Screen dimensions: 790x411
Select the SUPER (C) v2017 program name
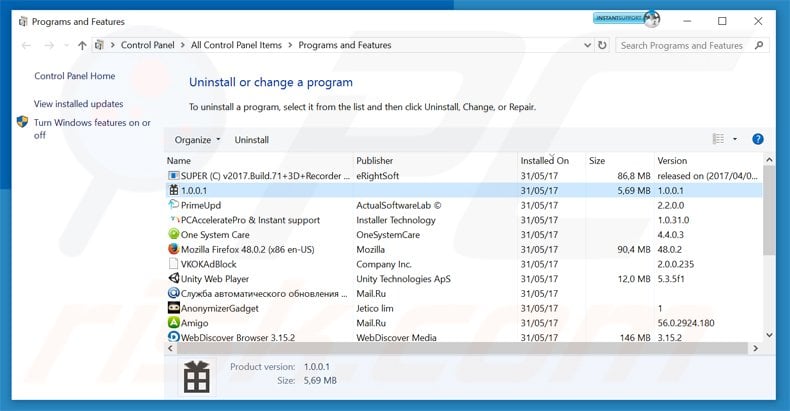click(x=265, y=176)
